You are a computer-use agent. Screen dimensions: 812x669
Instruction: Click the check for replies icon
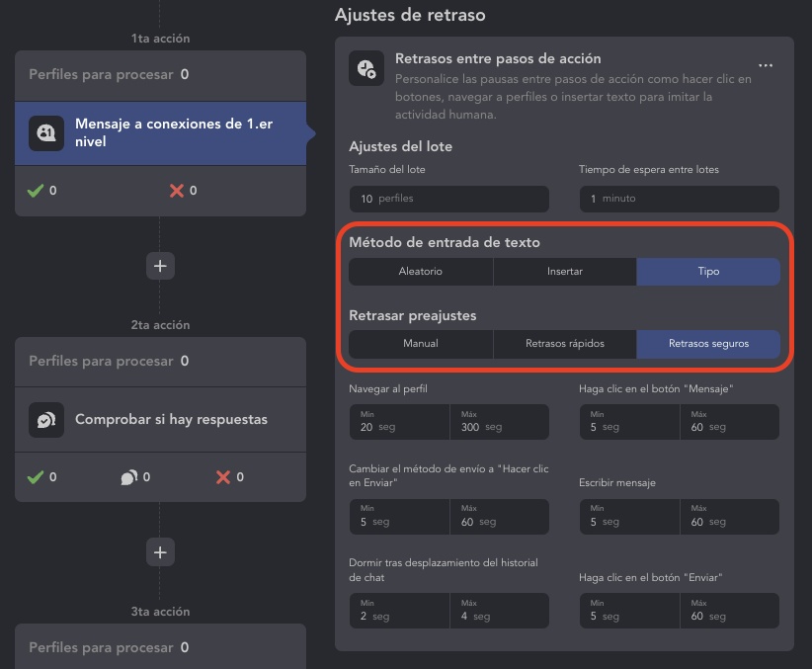(46, 420)
